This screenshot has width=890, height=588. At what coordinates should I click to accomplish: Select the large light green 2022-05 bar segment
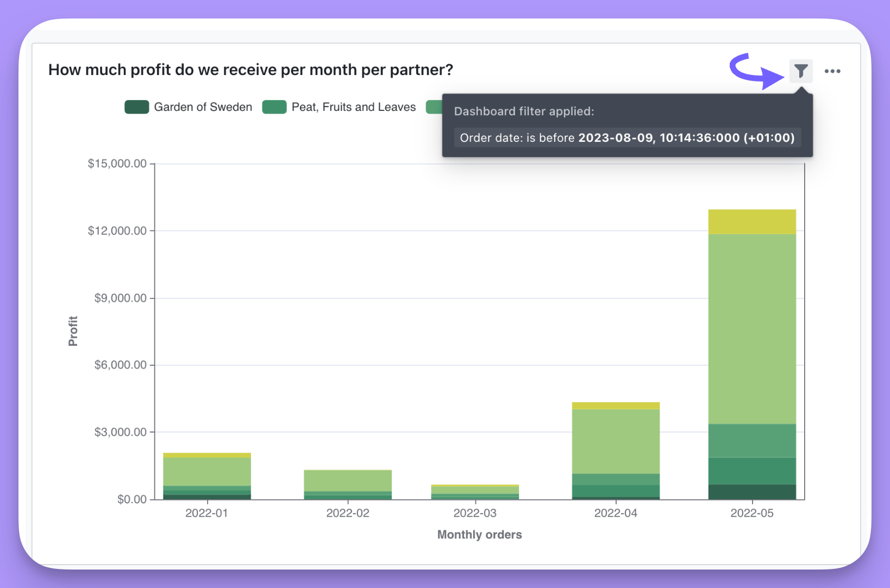pyautogui.click(x=752, y=329)
